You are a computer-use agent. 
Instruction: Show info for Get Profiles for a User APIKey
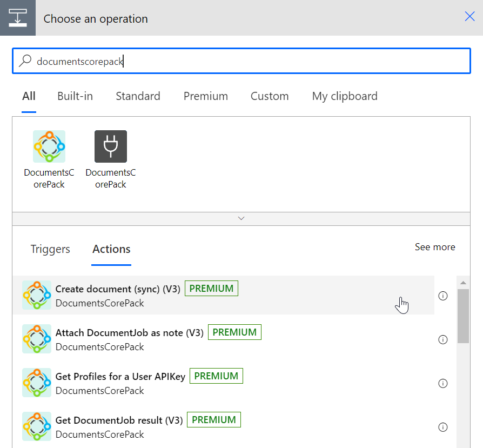click(442, 383)
